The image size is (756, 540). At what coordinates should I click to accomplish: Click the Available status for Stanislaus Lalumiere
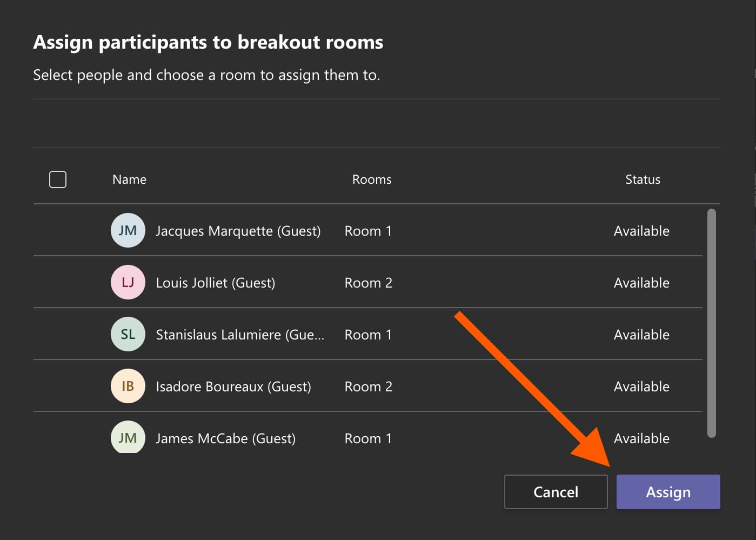(x=641, y=334)
